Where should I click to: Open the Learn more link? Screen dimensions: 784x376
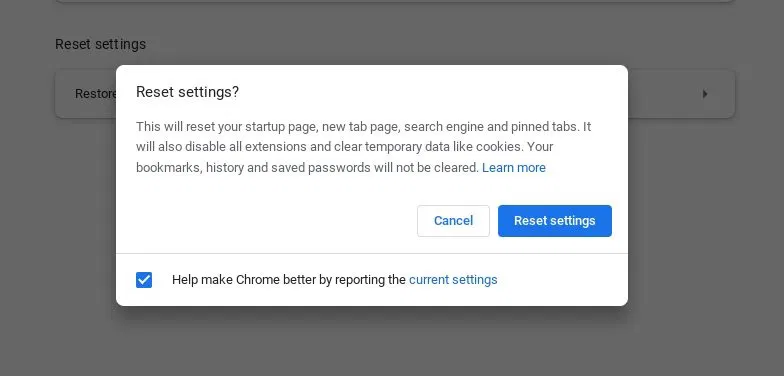coord(514,168)
